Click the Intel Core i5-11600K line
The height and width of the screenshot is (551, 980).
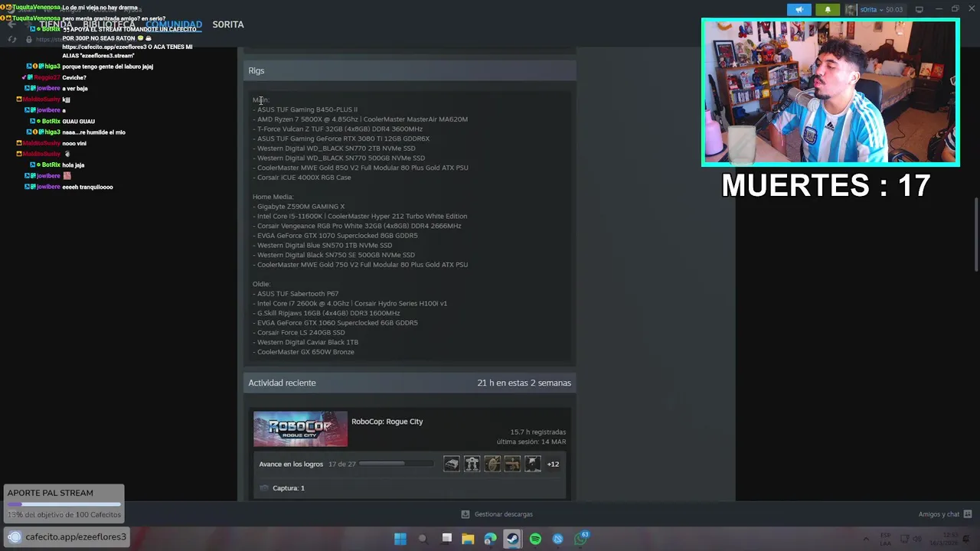[x=360, y=217]
